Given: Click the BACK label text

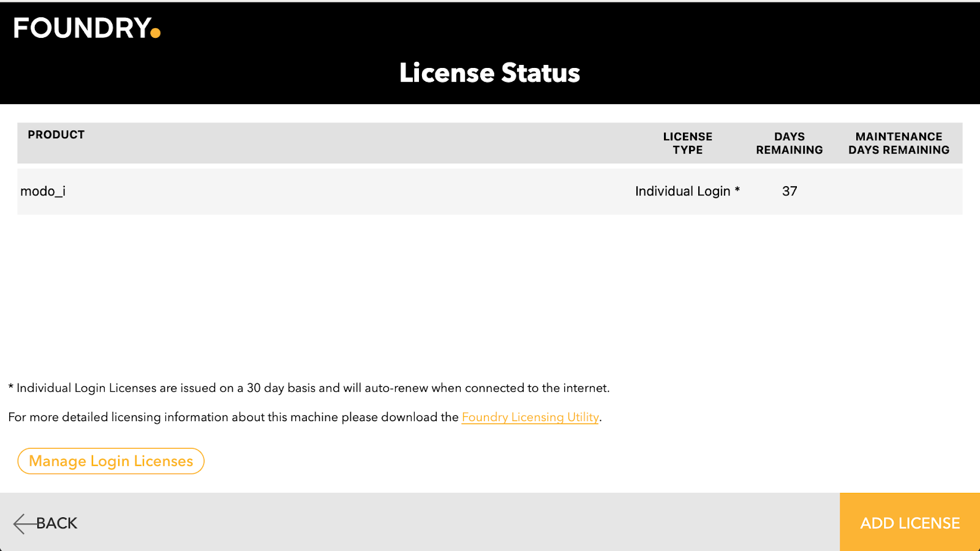Looking at the screenshot, I should [57, 523].
